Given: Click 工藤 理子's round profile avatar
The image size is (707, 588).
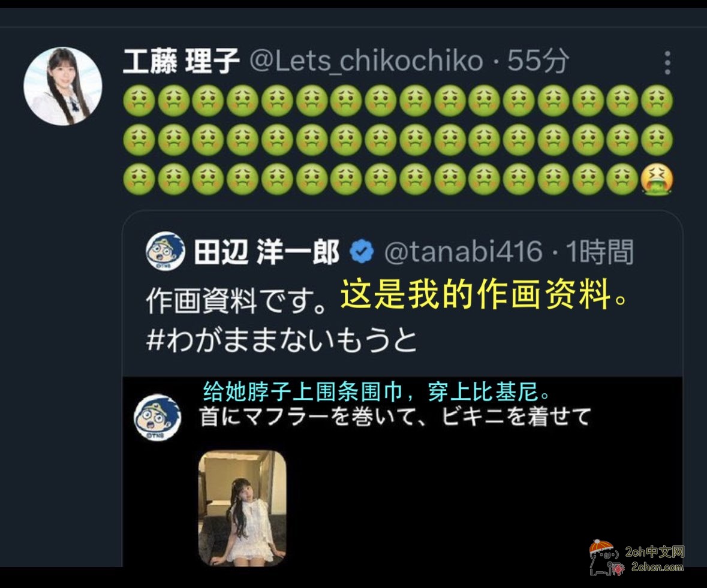Looking at the screenshot, I should (63, 86).
